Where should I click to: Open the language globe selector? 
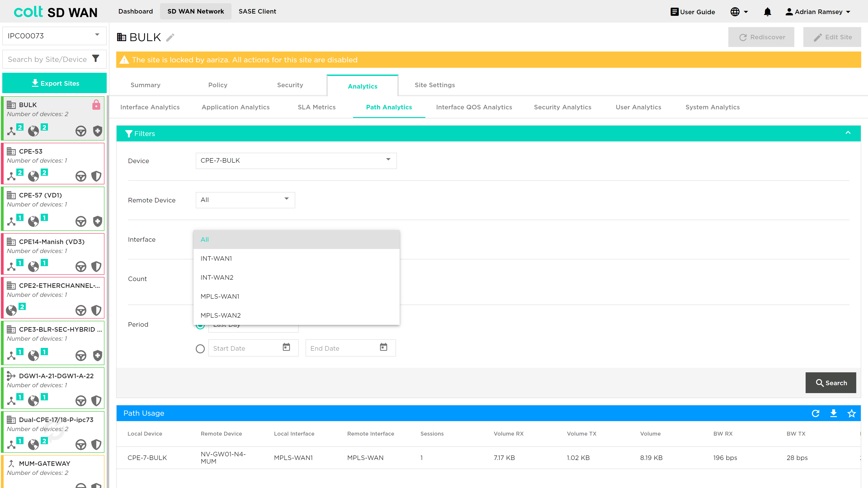[739, 12]
